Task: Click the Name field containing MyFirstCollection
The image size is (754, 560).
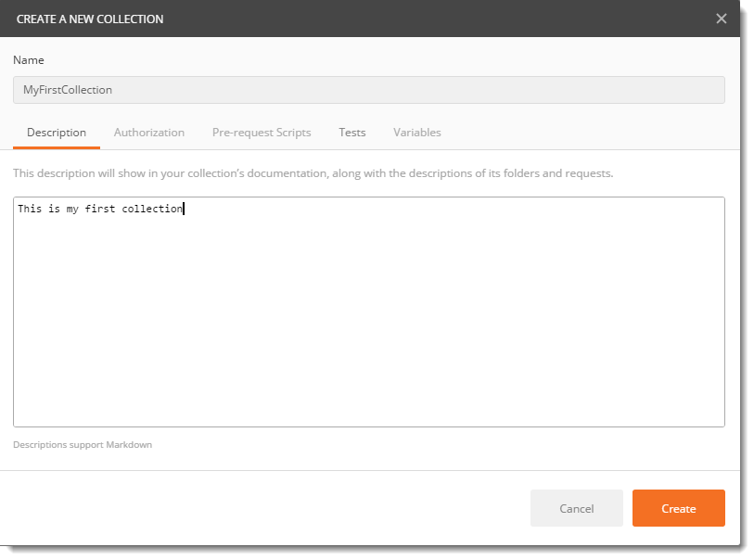Action: click(x=369, y=90)
